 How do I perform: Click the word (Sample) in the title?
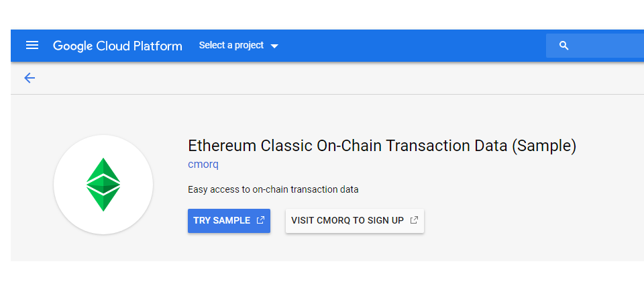point(544,146)
